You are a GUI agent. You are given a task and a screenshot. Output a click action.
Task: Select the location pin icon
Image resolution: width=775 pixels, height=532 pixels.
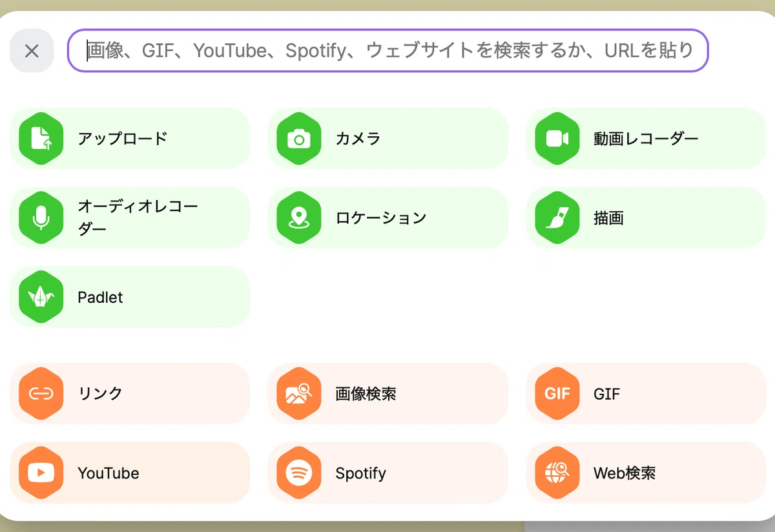point(299,218)
